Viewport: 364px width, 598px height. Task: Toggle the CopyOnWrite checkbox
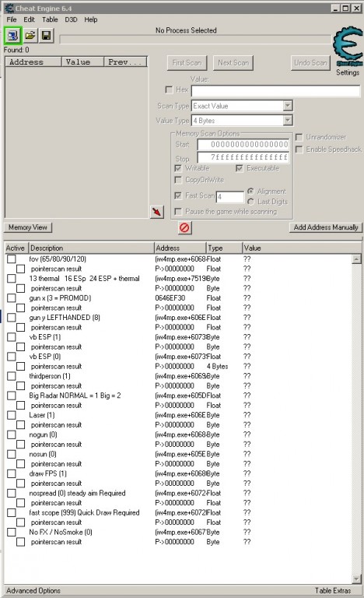pos(178,180)
